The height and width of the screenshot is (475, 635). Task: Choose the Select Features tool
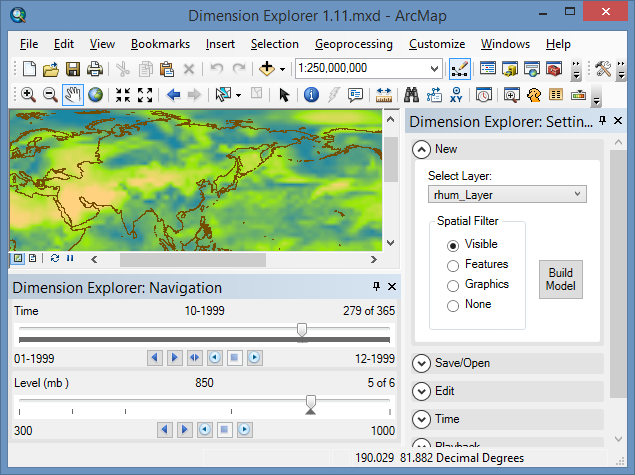223,95
